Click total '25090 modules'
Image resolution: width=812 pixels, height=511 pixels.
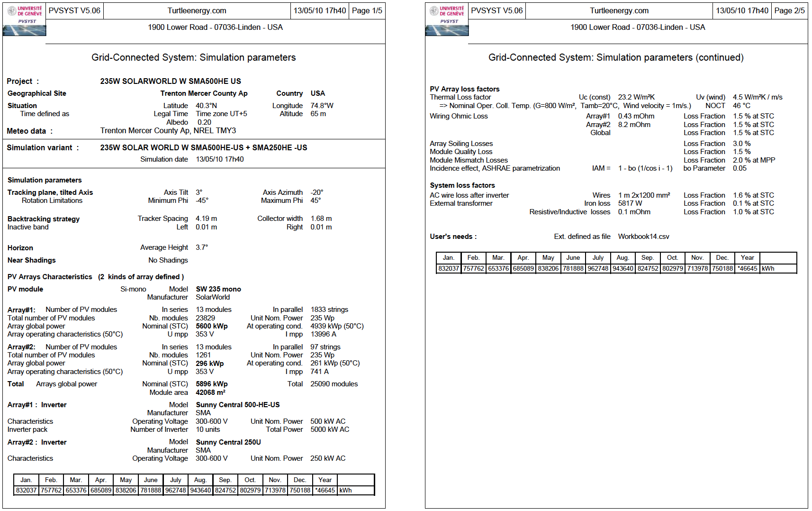tap(334, 384)
